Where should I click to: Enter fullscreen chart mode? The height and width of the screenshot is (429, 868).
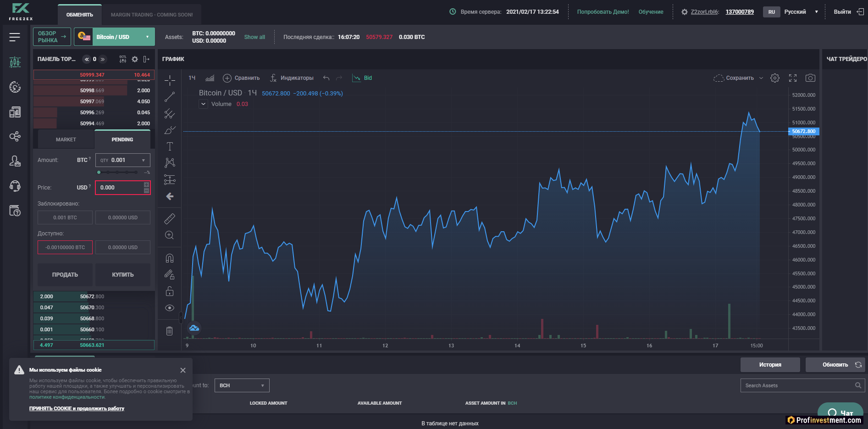pos(793,78)
